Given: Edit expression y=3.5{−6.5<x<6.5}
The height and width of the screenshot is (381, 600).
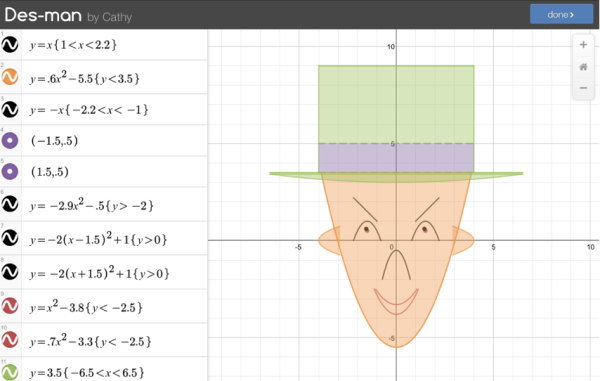Looking at the screenshot, I should 114,370.
